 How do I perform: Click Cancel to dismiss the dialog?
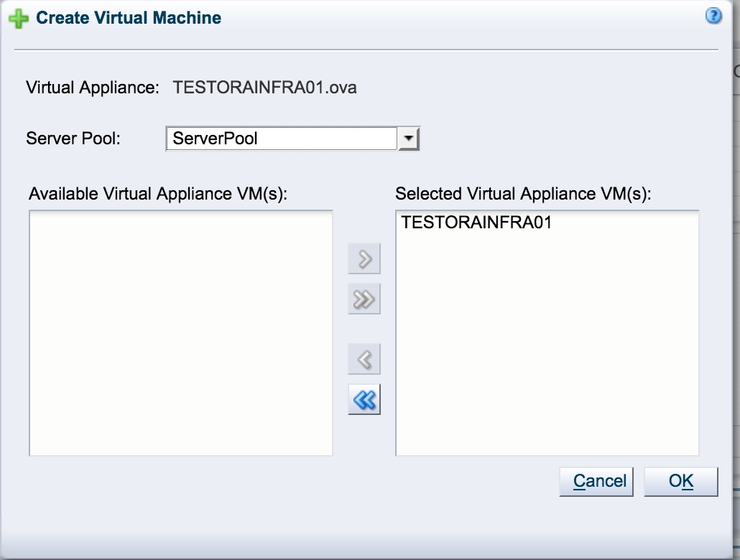coord(596,481)
